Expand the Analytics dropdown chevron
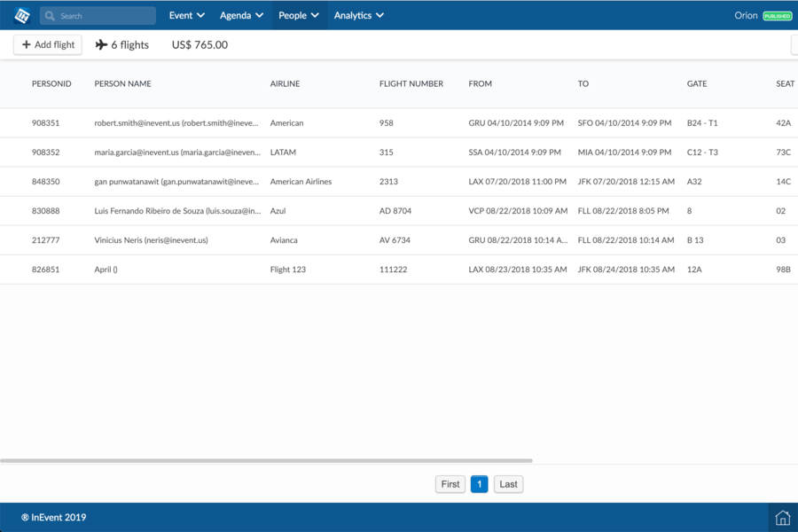This screenshot has width=798, height=532. click(x=379, y=15)
